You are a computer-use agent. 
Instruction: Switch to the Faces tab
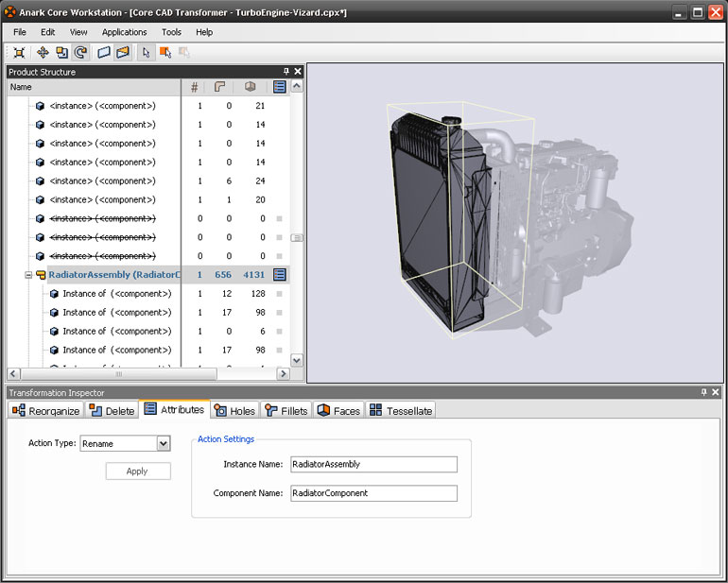pos(338,411)
